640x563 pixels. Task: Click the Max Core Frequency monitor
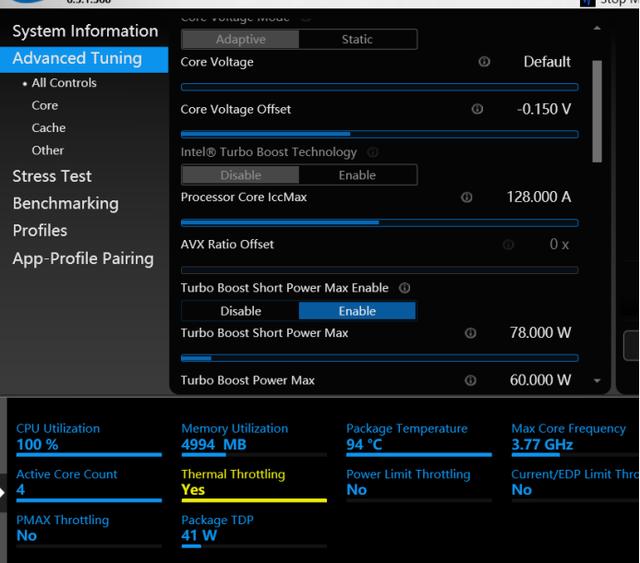[575, 439]
